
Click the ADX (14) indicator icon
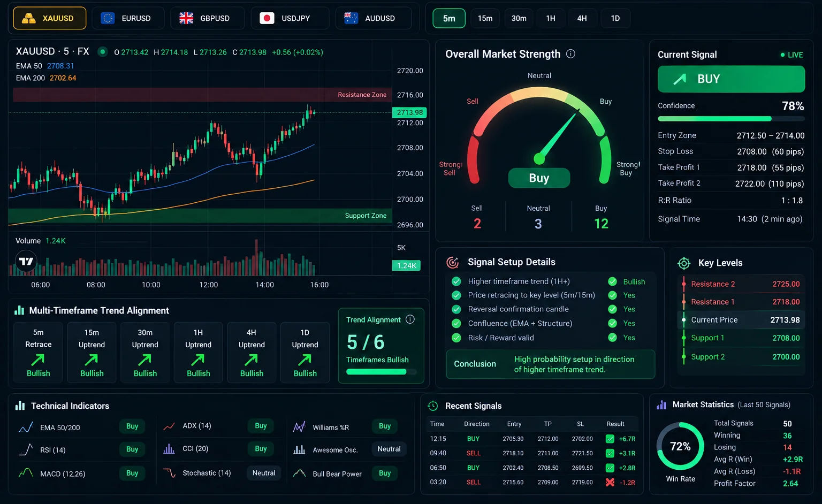tap(169, 426)
